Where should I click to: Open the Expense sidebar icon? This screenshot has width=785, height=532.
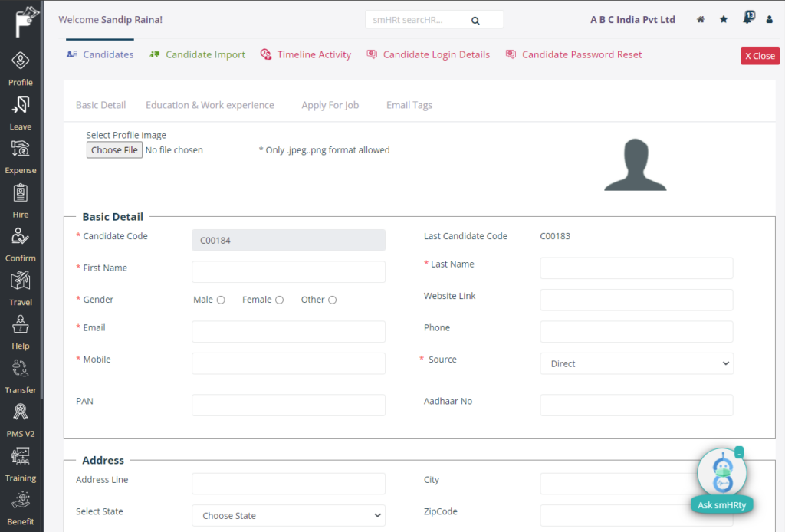21,149
